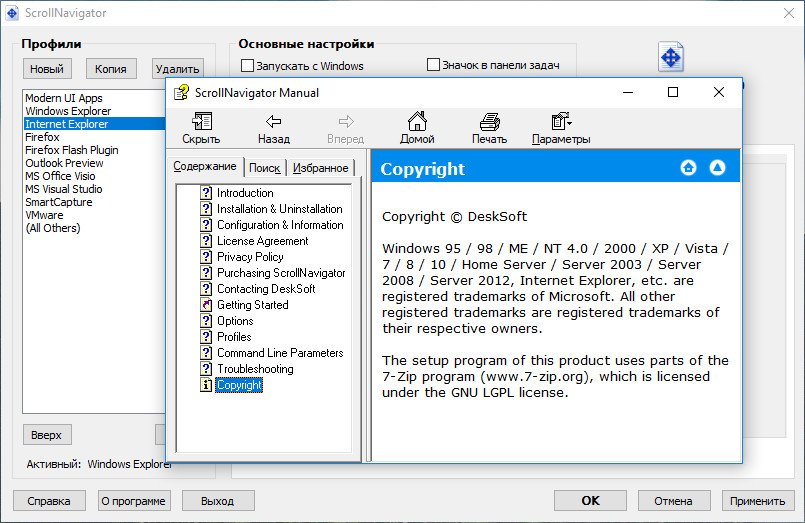
Task: Click the up-arrow circle icon in Copyright header
Action: click(x=717, y=167)
